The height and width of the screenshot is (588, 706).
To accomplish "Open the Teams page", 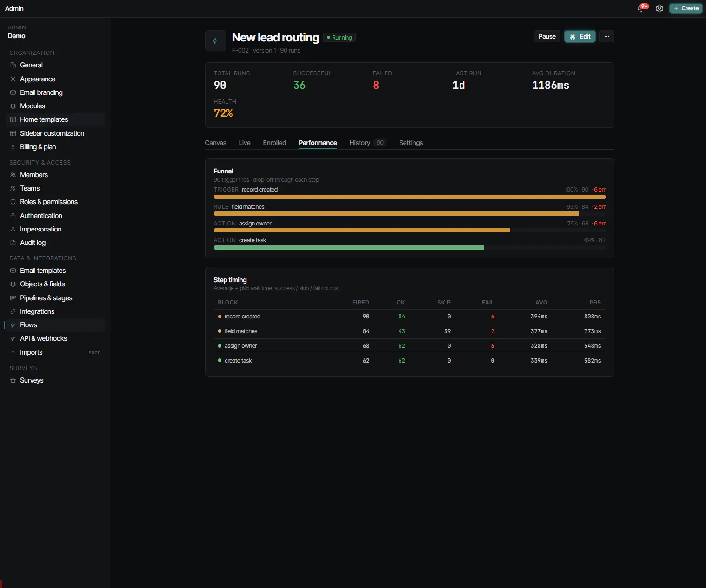I will pyautogui.click(x=55, y=188).
